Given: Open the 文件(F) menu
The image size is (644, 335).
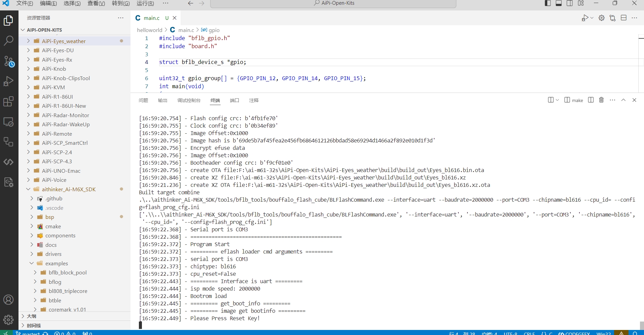Looking at the screenshot, I should [x=25, y=3].
